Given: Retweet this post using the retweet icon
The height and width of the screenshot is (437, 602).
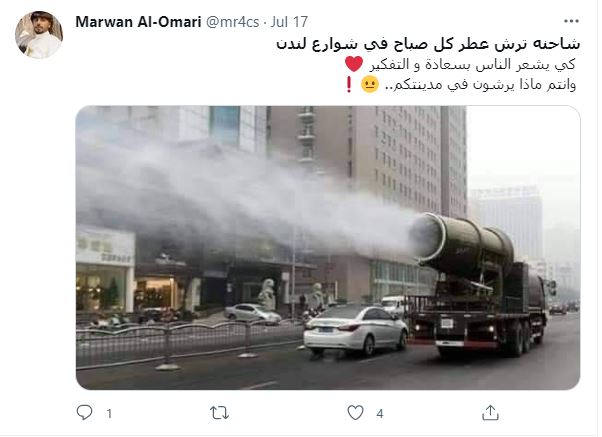Looking at the screenshot, I should point(219,413).
